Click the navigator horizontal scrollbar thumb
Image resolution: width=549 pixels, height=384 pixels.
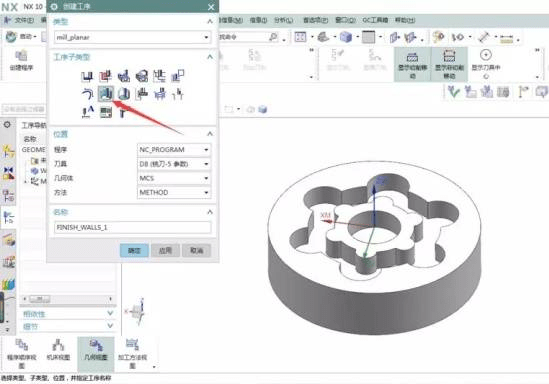pyautogui.click(x=40, y=299)
